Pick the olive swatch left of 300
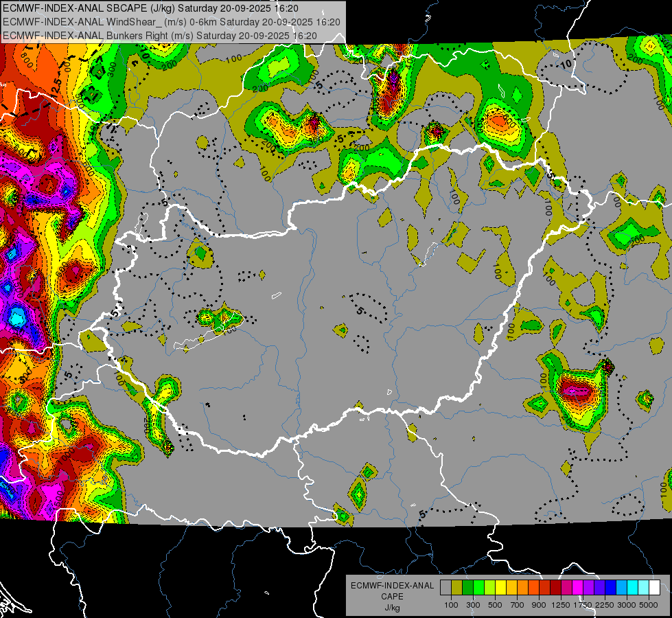 pos(456,587)
